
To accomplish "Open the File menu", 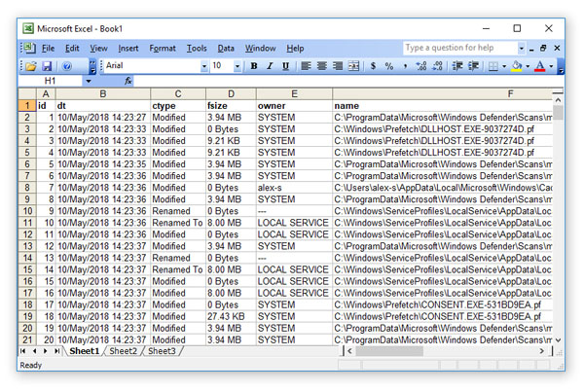I will tap(48, 49).
